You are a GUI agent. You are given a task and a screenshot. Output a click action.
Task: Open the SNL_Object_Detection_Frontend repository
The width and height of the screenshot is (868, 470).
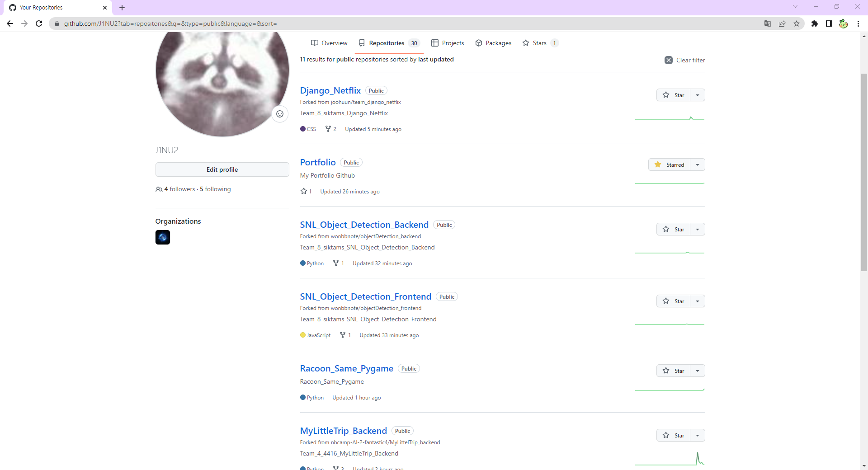(366, 296)
